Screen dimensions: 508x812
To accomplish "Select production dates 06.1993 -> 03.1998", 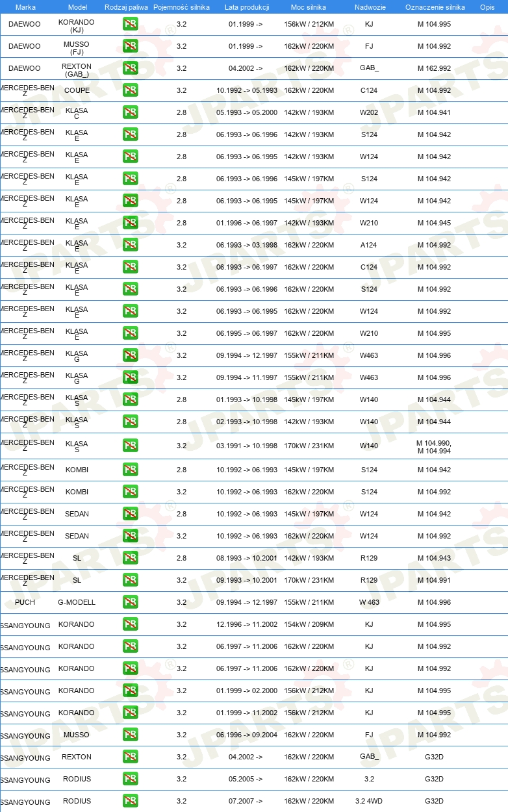I will (x=247, y=246).
